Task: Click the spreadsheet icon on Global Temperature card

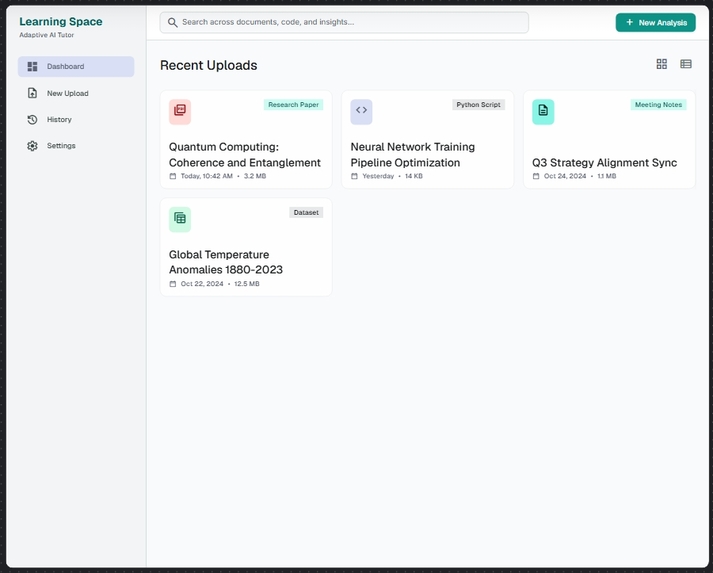Action: [x=180, y=220]
